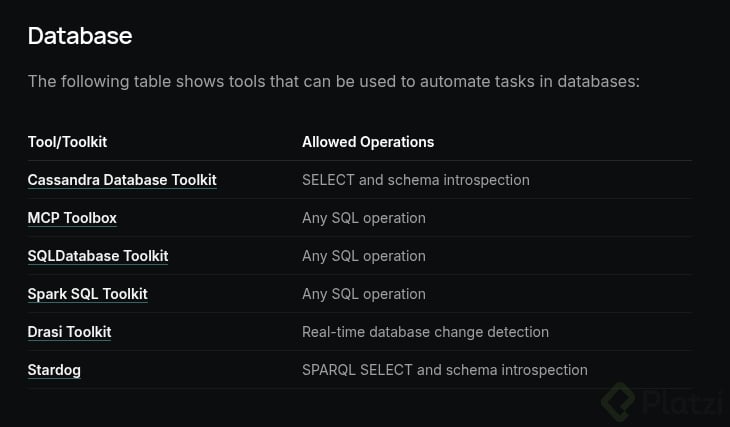Follow the SQLDatabase Toolkit link
Screen dimensions: 730x427
98,256
